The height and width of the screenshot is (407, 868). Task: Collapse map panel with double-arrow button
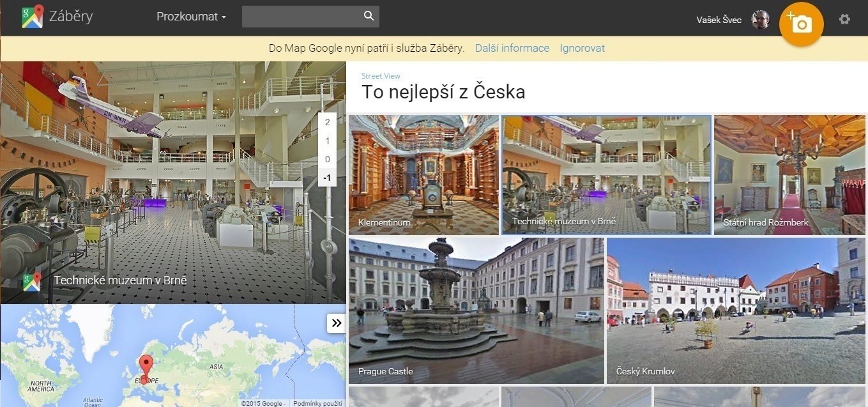click(337, 323)
